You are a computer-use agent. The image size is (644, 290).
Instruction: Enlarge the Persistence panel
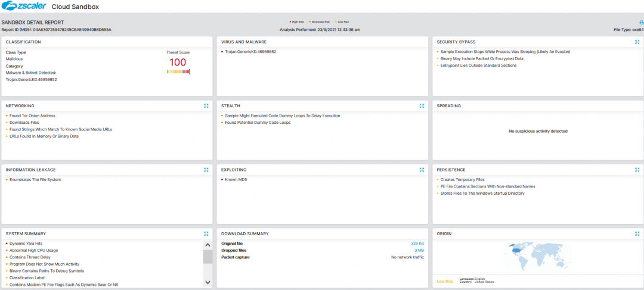(x=637, y=170)
